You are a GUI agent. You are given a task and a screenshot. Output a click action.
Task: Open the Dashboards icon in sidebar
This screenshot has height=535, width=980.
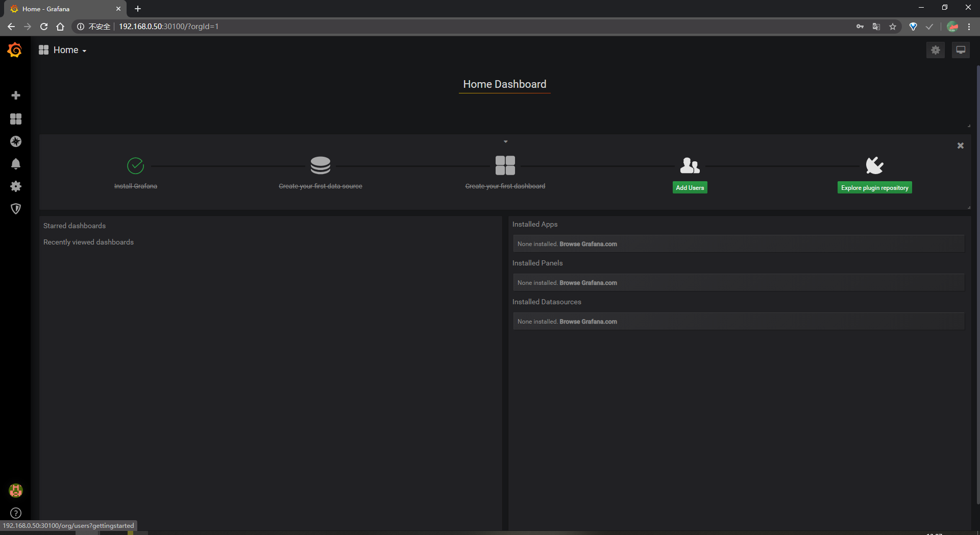click(x=16, y=119)
